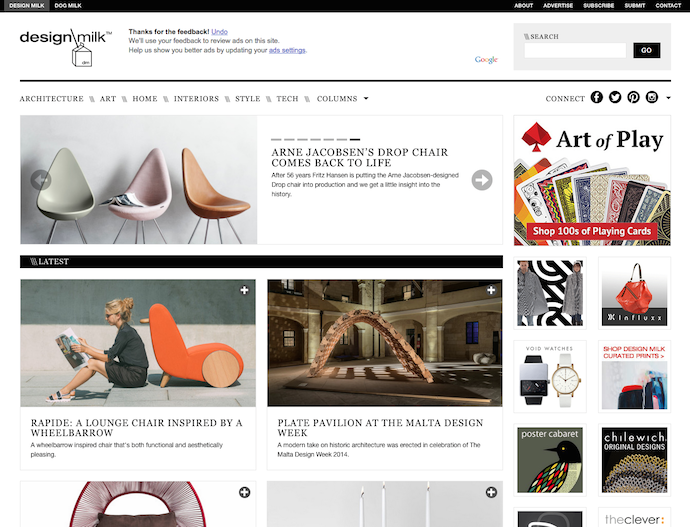The image size is (690, 527).
Task: Open the Chilewich Original Designs ad
Action: (x=634, y=460)
